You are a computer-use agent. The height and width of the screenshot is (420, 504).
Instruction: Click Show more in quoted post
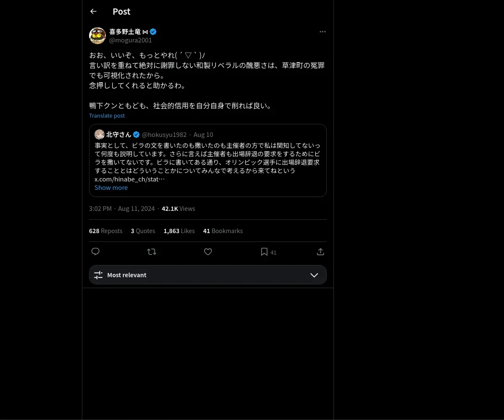(111, 187)
